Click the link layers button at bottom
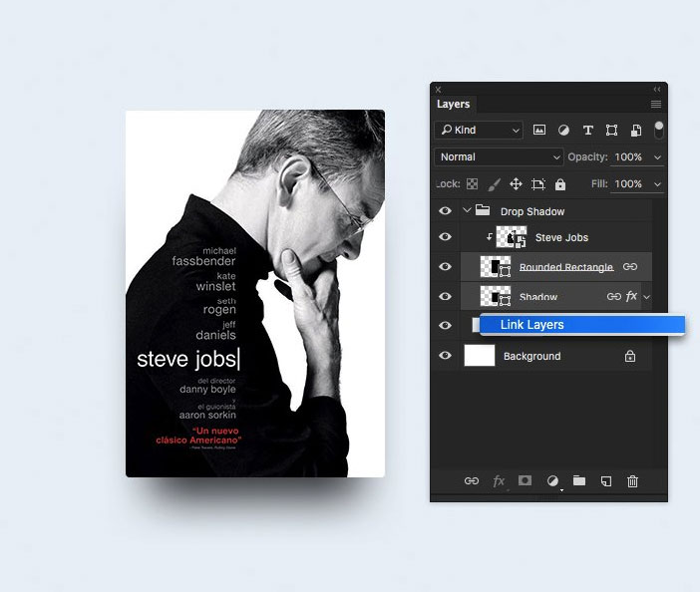 pyautogui.click(x=472, y=481)
